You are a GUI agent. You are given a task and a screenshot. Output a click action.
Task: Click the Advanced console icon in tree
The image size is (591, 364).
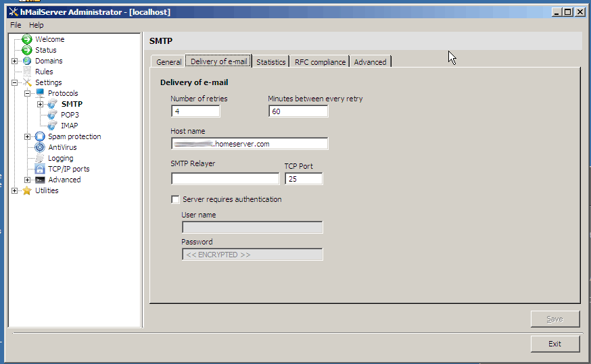point(40,180)
